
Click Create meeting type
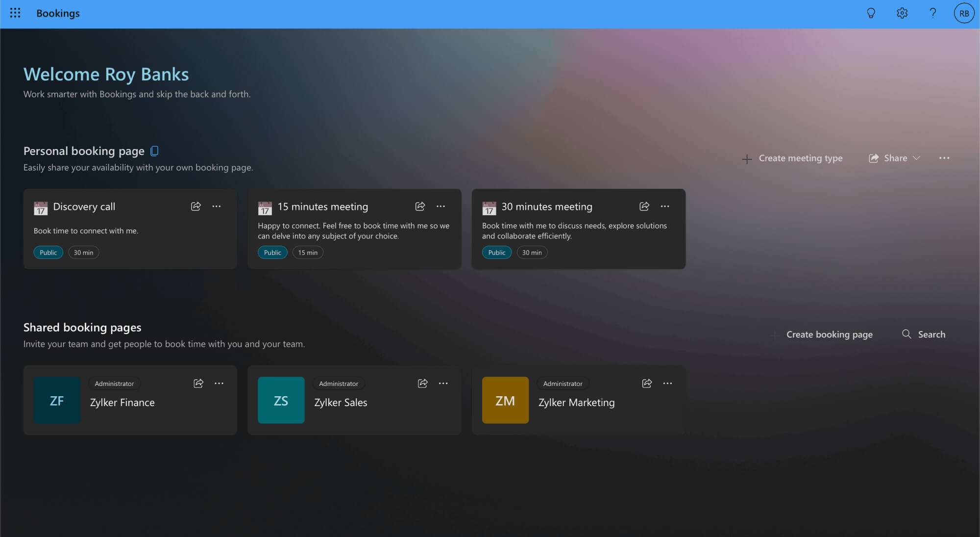pyautogui.click(x=800, y=158)
